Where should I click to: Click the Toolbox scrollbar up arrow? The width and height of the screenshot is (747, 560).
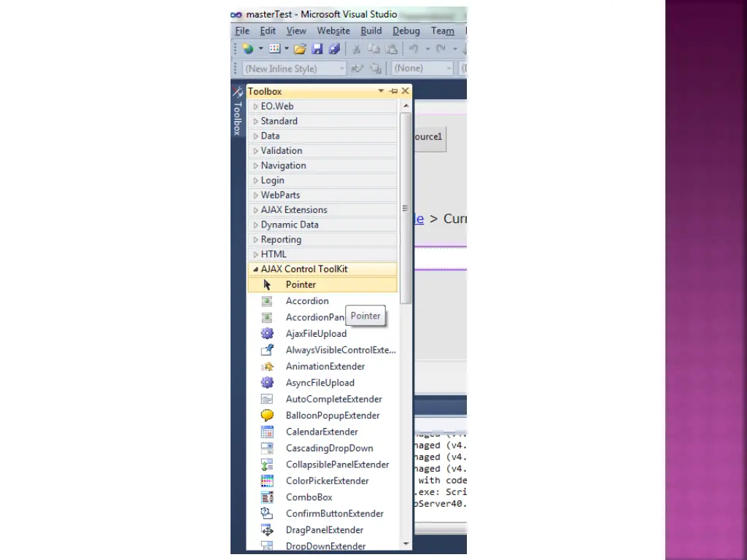point(406,106)
